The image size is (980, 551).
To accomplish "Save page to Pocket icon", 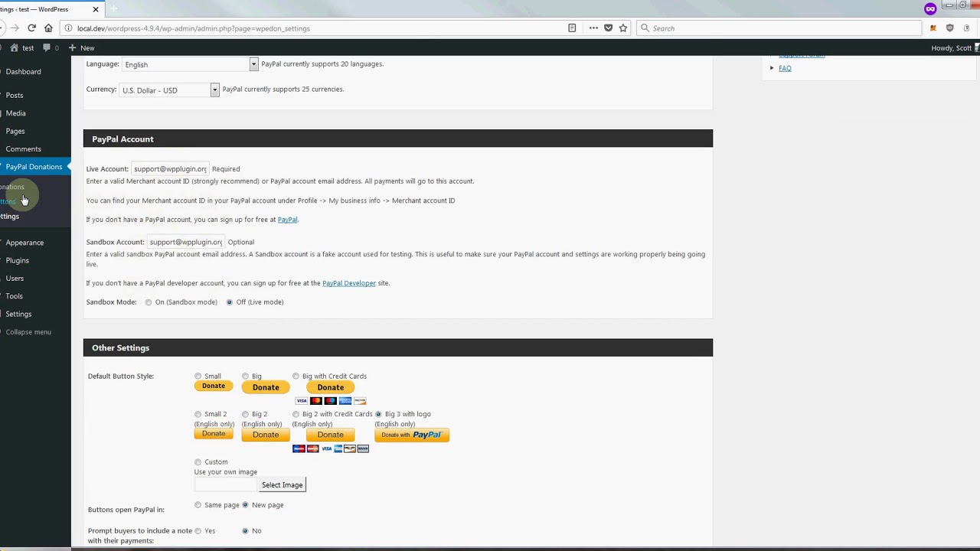I will tap(609, 28).
